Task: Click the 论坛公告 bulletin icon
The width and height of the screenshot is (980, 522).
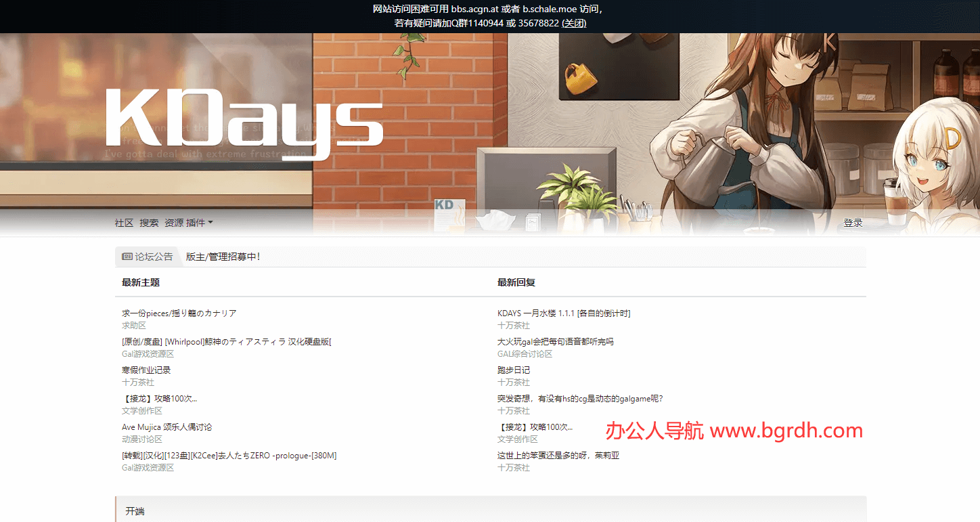Action: [126, 257]
